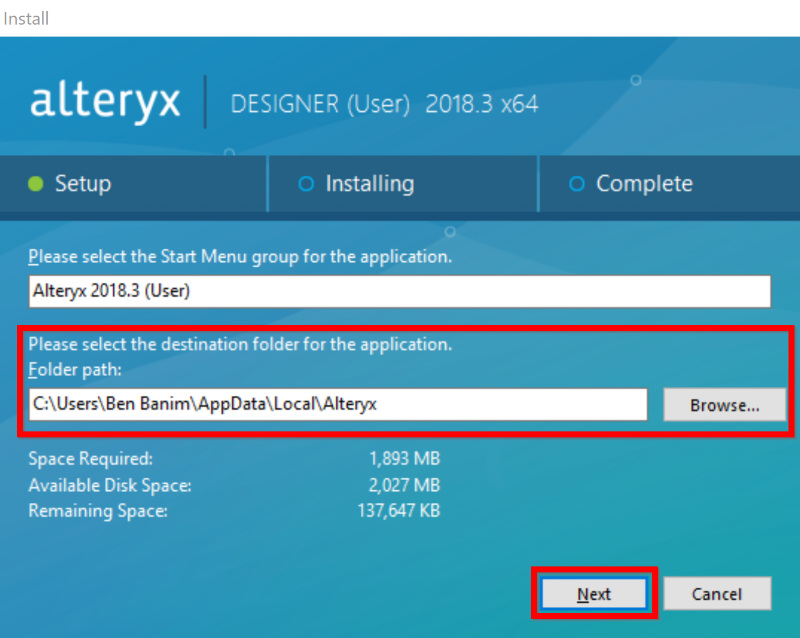
Task: Click the "Space Required:" label
Action: point(90,458)
